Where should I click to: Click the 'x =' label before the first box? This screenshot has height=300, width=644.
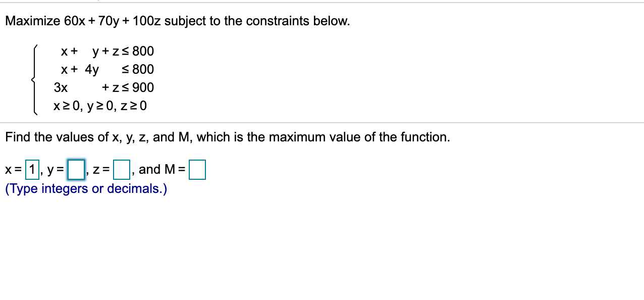(x=13, y=169)
